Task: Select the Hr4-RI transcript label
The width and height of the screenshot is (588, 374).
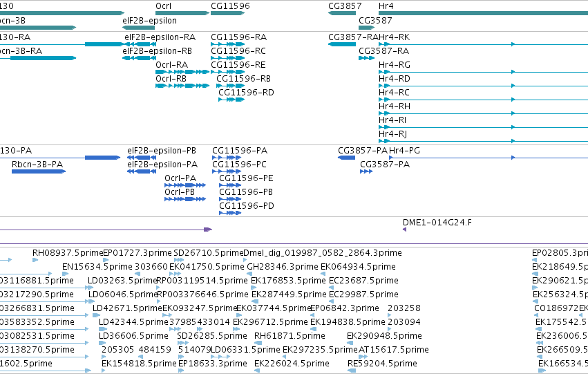Action: [392, 120]
